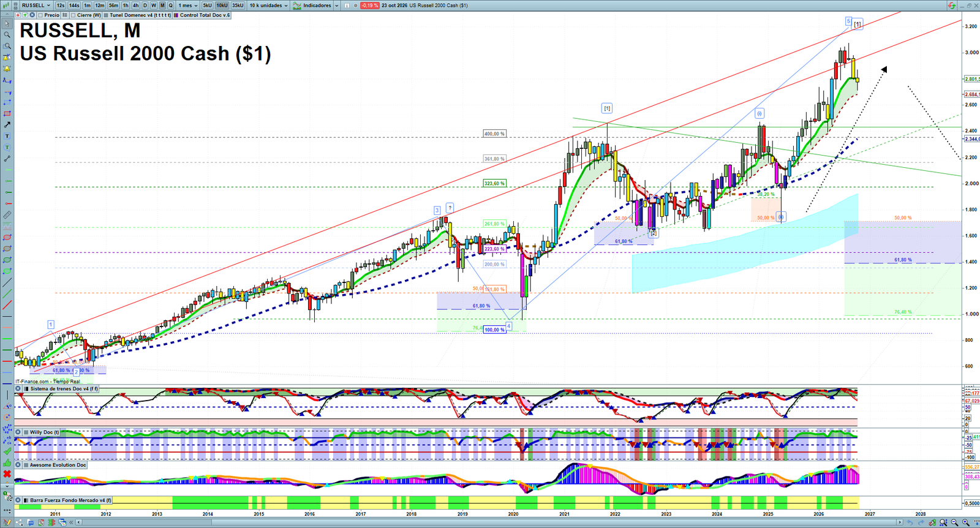
Task: Enable the 10kU units view
Action: (x=222, y=6)
